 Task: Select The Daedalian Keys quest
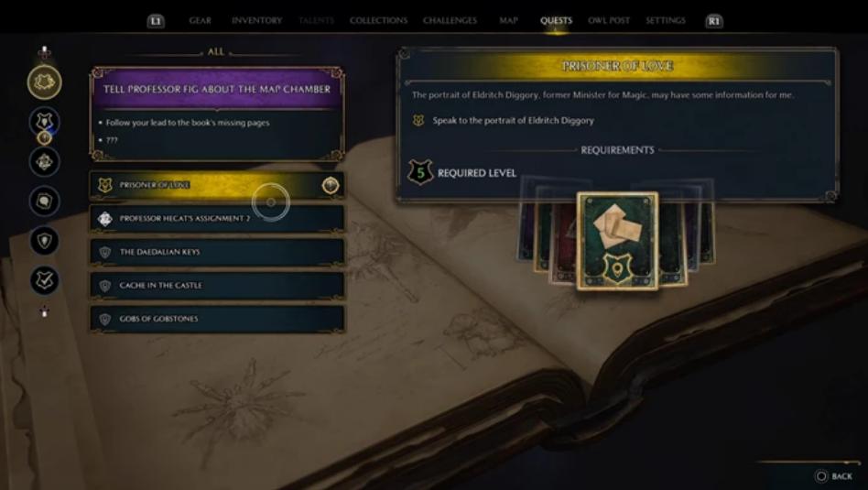[x=217, y=252]
